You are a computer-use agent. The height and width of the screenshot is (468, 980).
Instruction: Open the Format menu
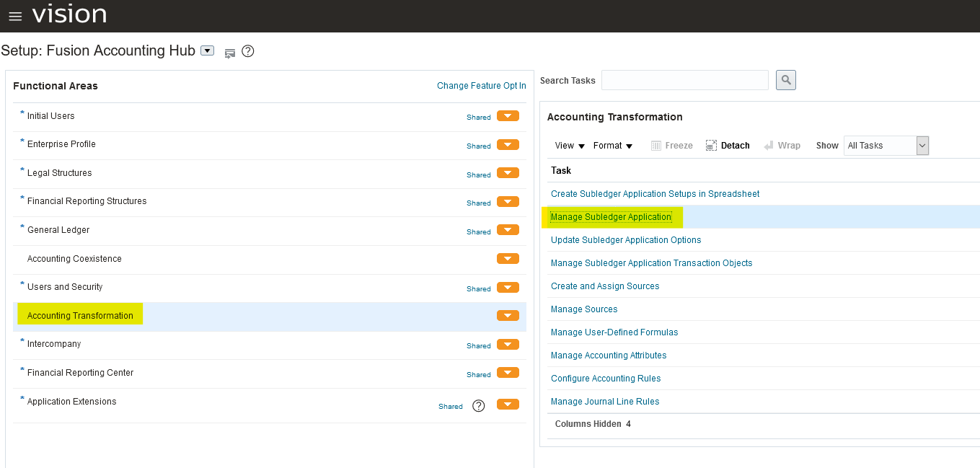pos(612,146)
